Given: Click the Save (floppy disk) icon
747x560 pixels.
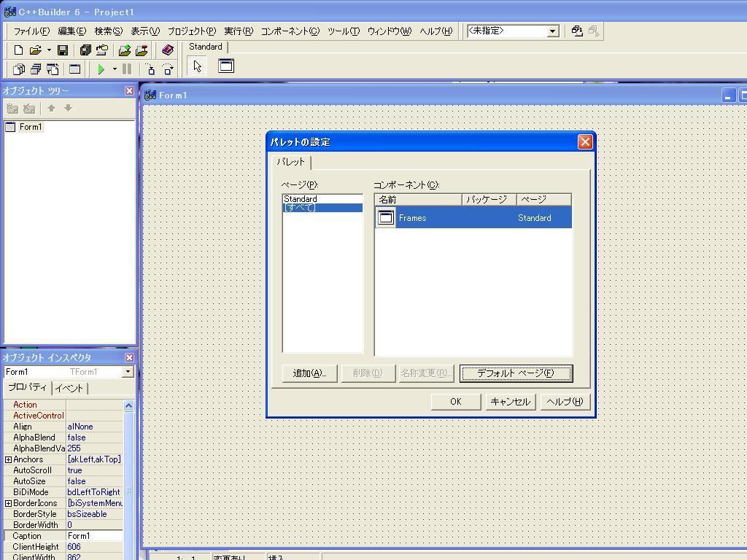Looking at the screenshot, I should point(63,50).
